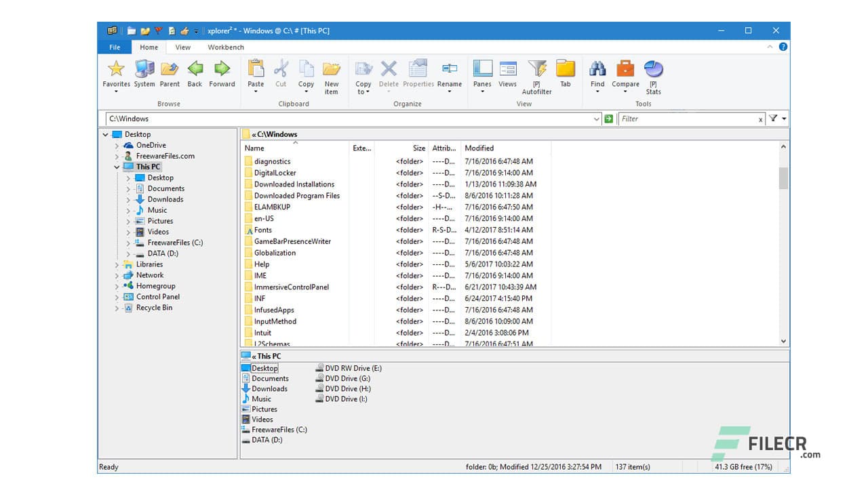Switch to the View ribbon tab
The image size is (868, 488).
(182, 47)
